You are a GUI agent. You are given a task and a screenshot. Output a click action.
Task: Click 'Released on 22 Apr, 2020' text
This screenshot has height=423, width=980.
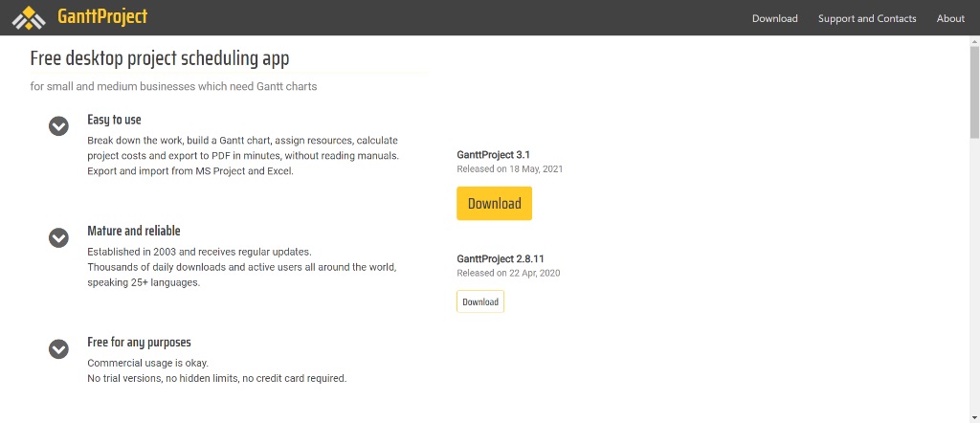pos(508,273)
